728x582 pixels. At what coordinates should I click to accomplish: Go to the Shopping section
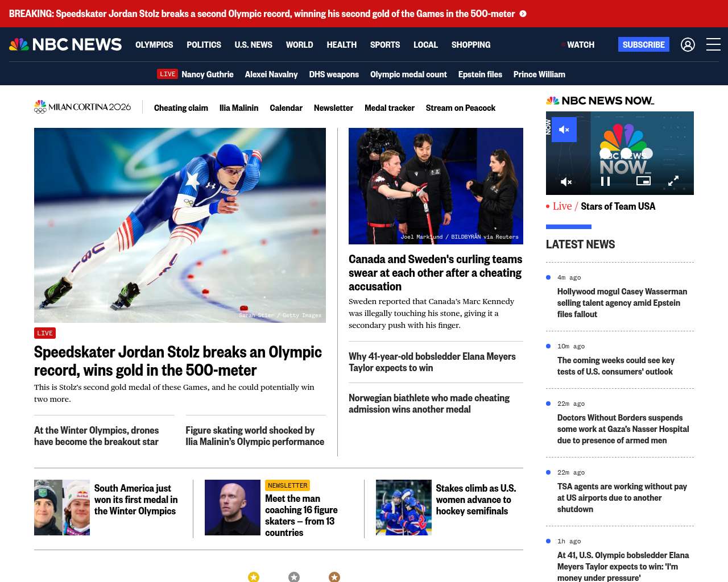point(471,44)
